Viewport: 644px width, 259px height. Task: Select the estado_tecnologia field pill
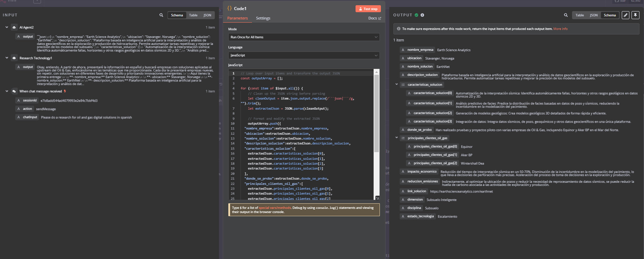[x=417, y=216]
